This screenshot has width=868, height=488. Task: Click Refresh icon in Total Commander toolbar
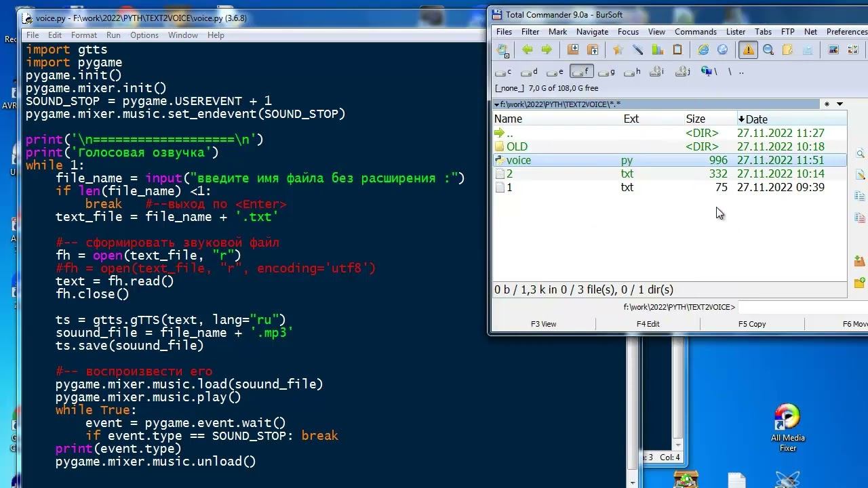502,49
